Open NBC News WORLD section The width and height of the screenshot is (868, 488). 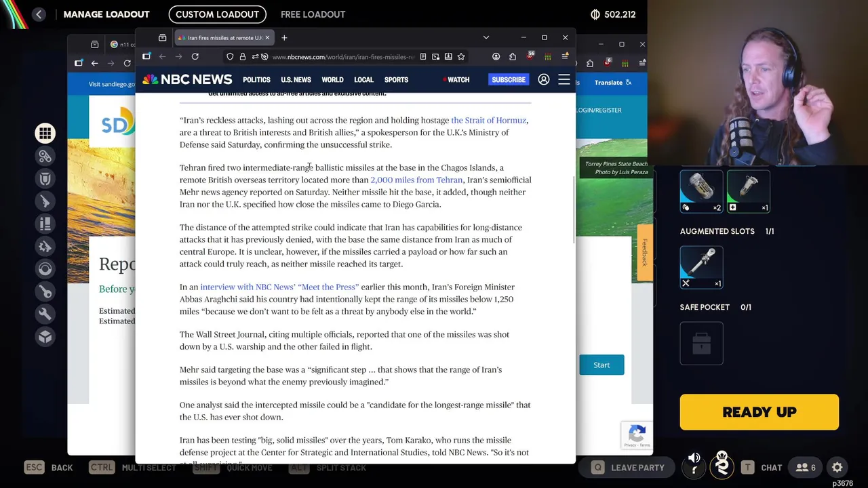332,80
